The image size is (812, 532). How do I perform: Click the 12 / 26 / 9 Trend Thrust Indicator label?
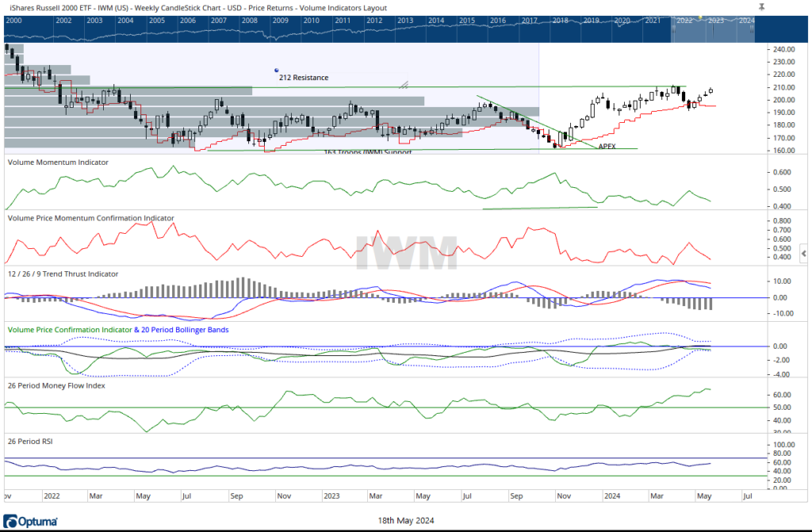coord(63,274)
